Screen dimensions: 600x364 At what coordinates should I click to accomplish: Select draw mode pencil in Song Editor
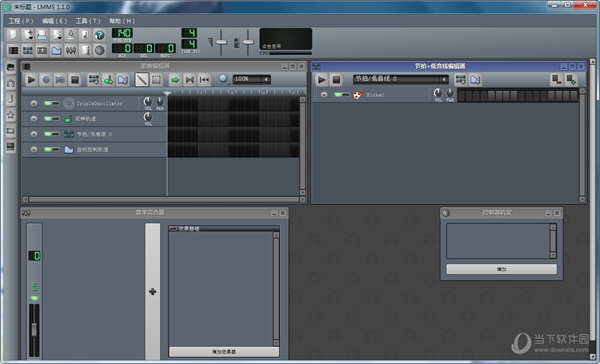point(142,80)
